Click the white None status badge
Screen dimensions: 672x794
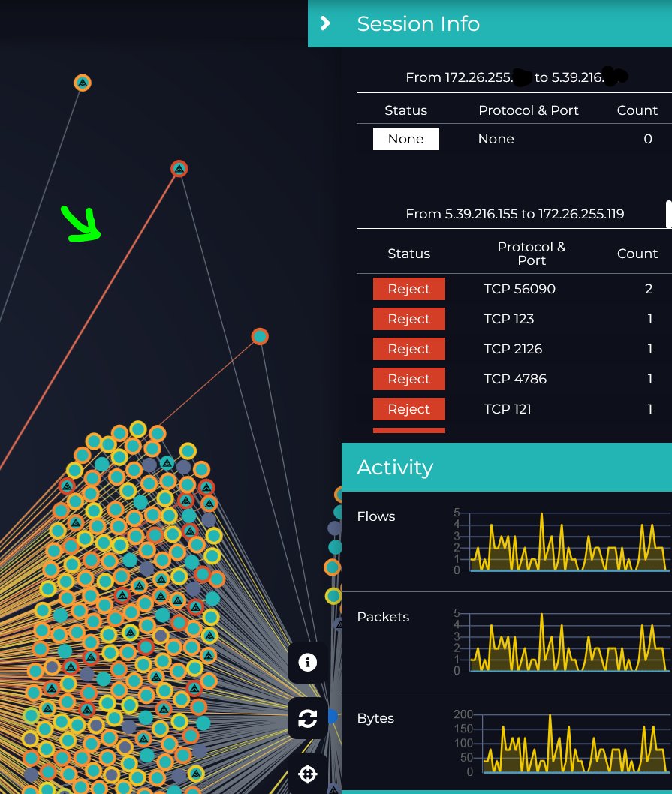click(x=406, y=139)
